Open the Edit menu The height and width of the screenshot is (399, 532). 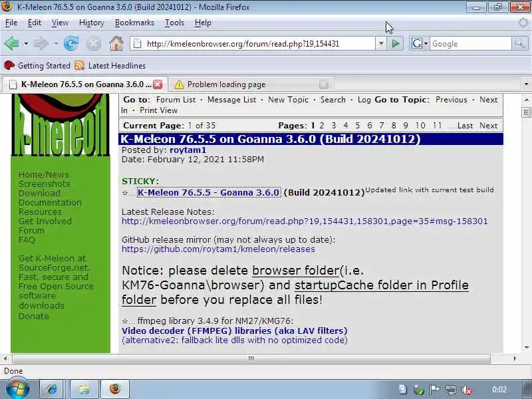tap(35, 23)
